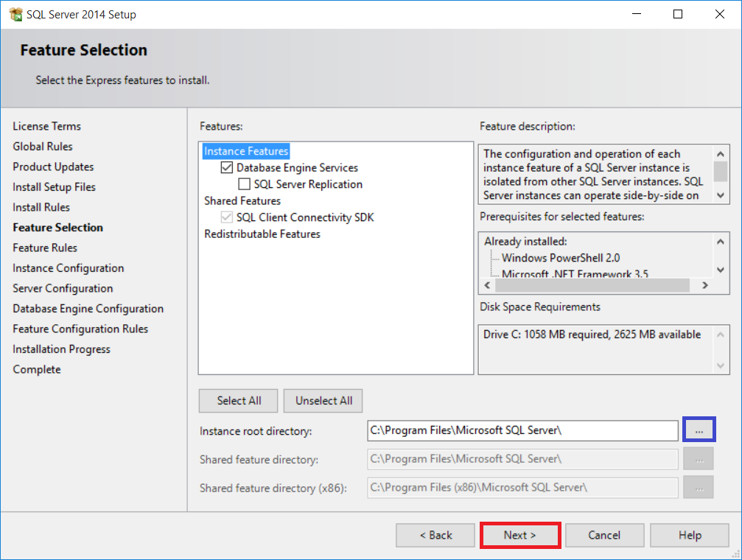The height and width of the screenshot is (560, 742).
Task: Click Instance Configuration step
Action: coord(68,268)
